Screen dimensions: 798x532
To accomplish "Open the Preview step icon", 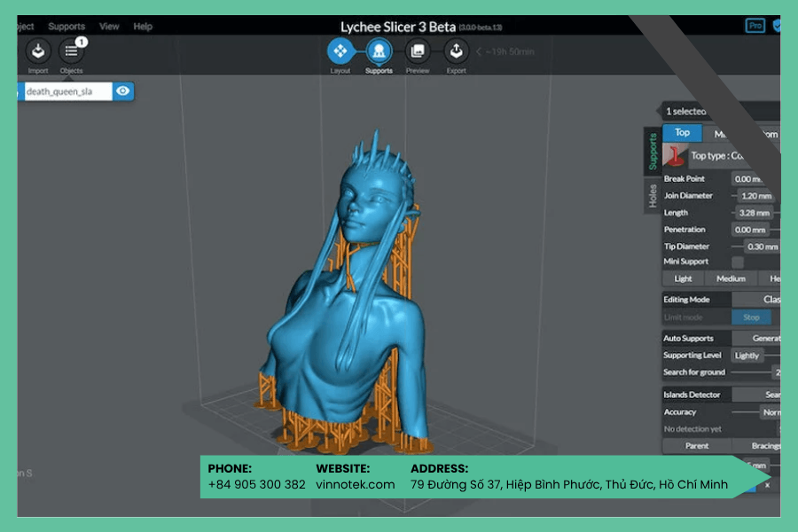I will (418, 51).
